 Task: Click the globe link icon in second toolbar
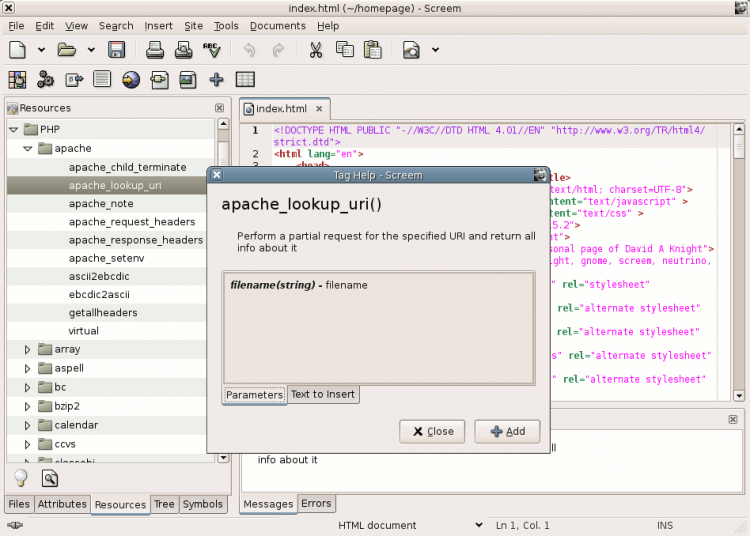click(x=131, y=80)
